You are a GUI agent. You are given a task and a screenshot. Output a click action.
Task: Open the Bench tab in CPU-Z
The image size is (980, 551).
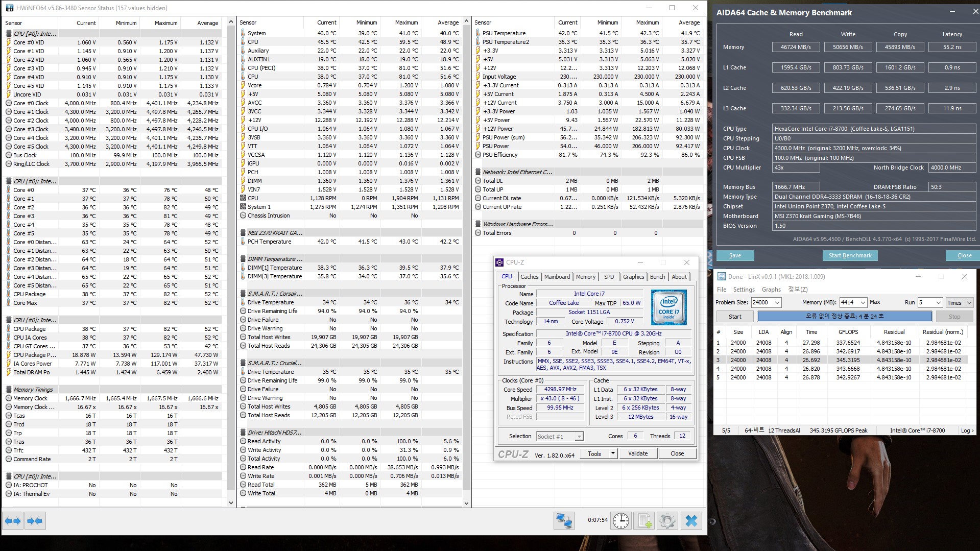click(657, 277)
